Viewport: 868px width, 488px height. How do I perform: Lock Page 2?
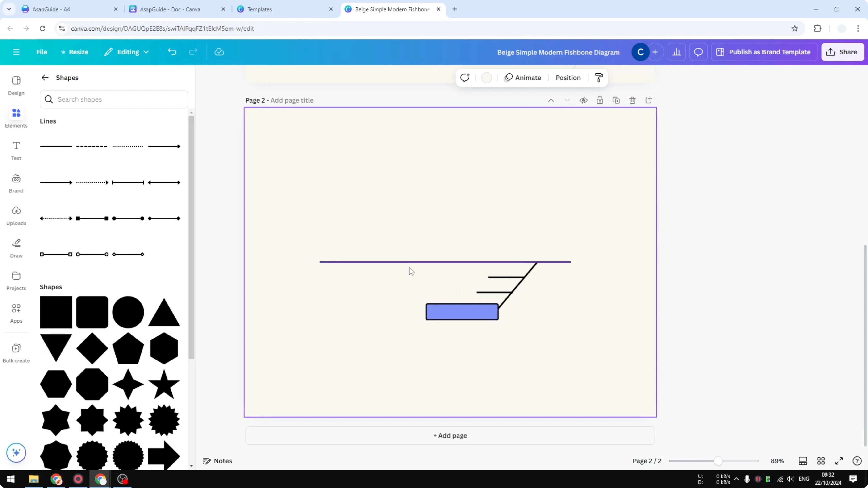(600, 100)
